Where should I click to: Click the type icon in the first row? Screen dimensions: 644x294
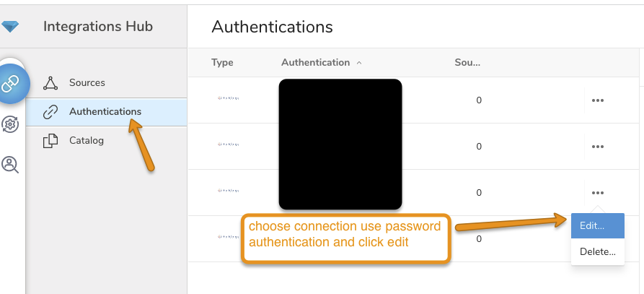click(228, 98)
